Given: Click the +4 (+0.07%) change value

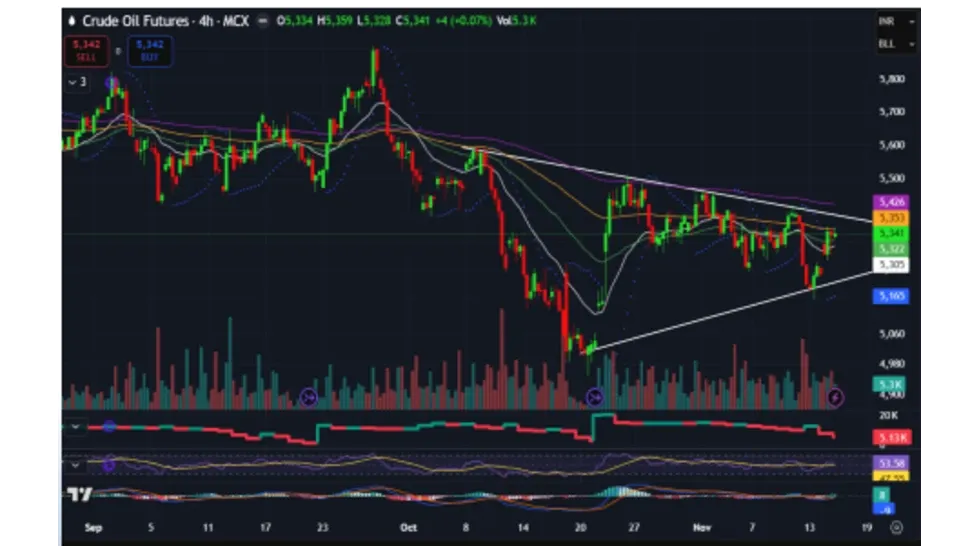Looking at the screenshot, I should [463, 21].
